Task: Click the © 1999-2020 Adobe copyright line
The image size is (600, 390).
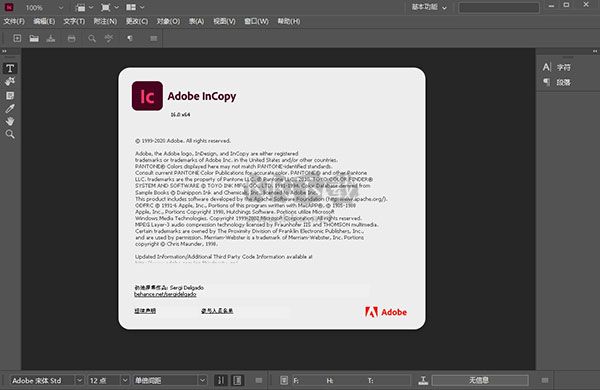Action: click(x=183, y=141)
